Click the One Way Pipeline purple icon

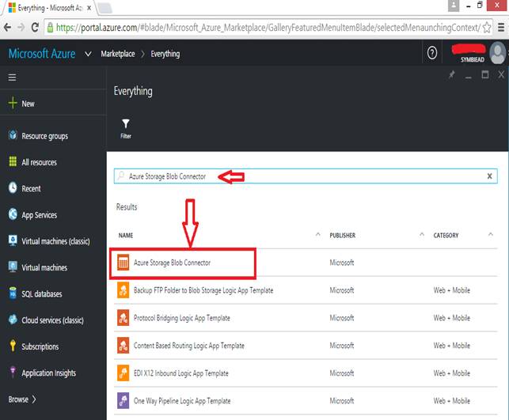tap(123, 400)
